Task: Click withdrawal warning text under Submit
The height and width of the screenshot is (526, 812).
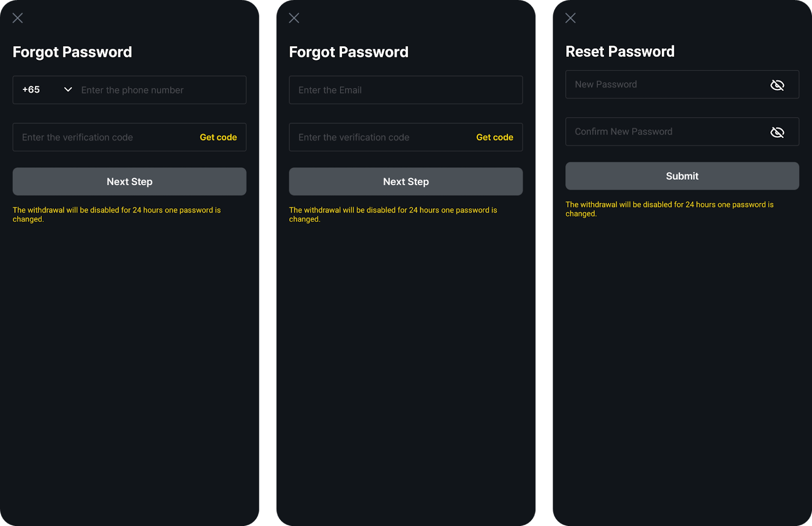Action: click(x=669, y=209)
